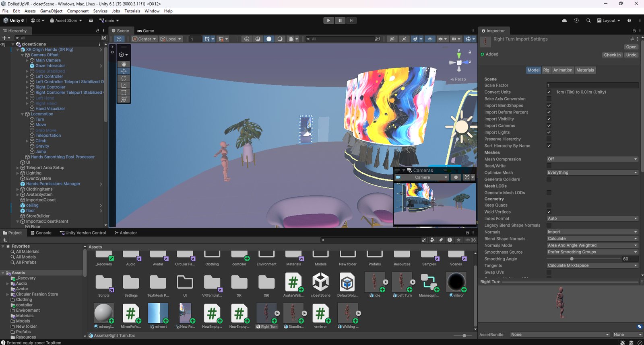Click the Hierarchy search field
This screenshot has width=644, height=345.
tap(57, 38)
